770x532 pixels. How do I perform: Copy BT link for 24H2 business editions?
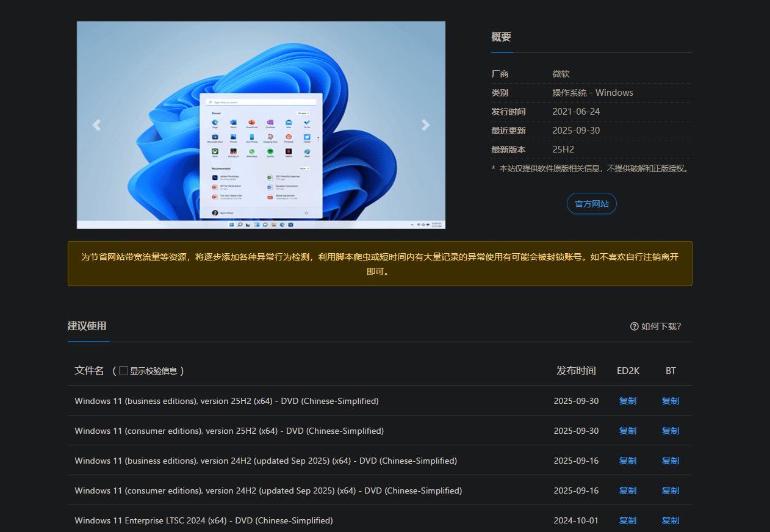[x=671, y=461]
